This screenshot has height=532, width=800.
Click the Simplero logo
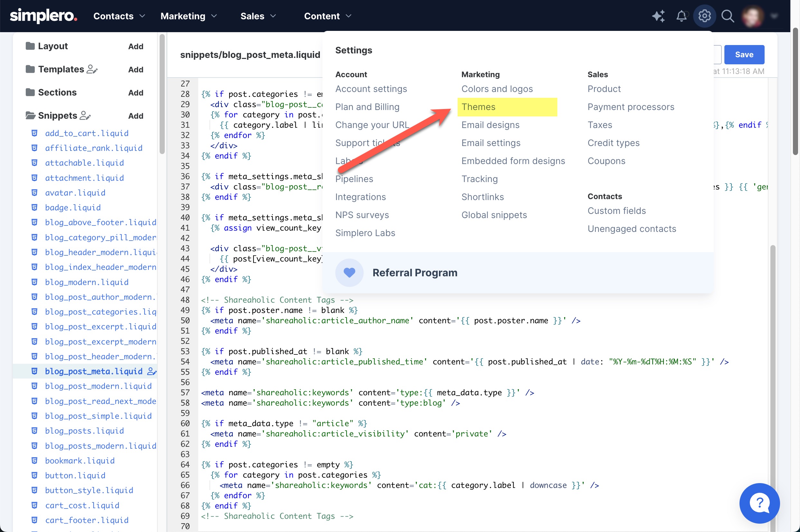pyautogui.click(x=43, y=16)
